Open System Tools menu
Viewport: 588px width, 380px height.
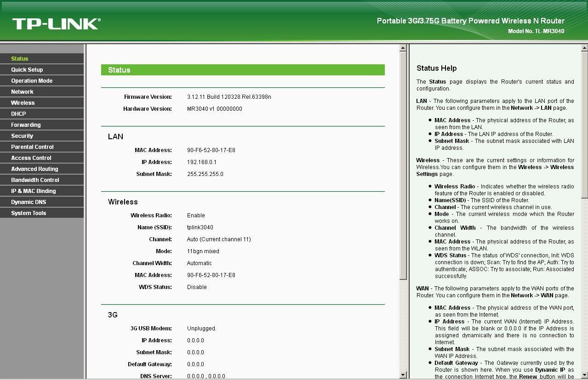29,213
